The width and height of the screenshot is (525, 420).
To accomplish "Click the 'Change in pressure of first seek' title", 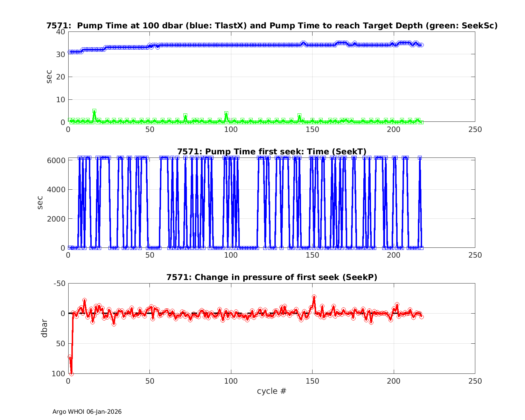I will [x=272, y=277].
